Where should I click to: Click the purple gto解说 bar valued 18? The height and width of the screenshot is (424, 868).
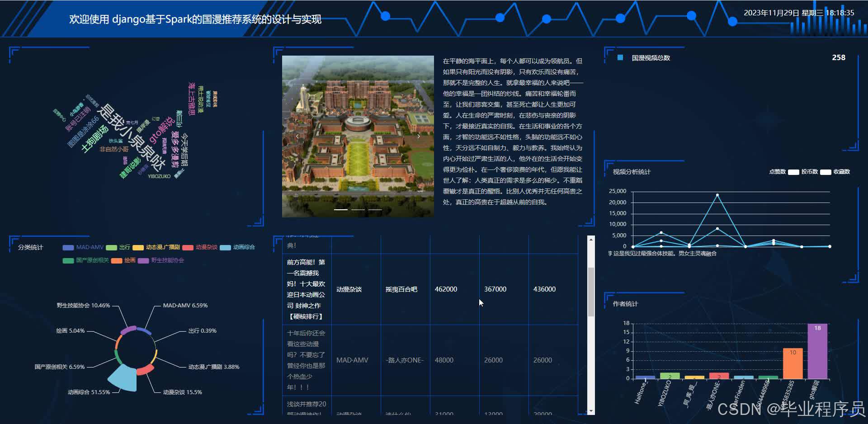click(x=817, y=351)
